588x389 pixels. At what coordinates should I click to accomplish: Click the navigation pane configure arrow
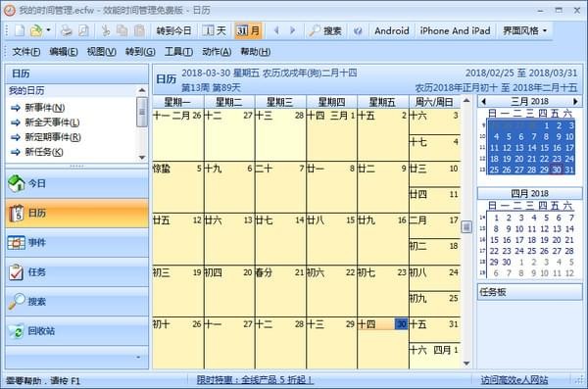(x=138, y=357)
